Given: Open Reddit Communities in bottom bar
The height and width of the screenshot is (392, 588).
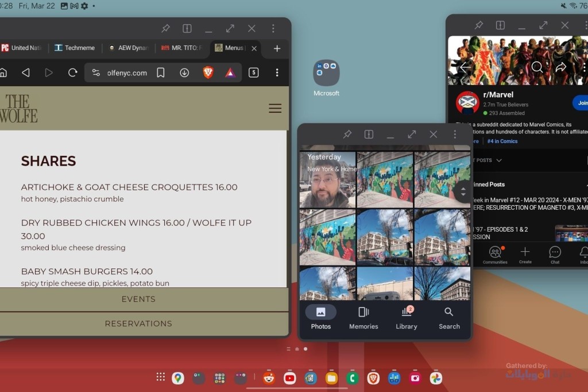Looking at the screenshot, I should [x=494, y=255].
